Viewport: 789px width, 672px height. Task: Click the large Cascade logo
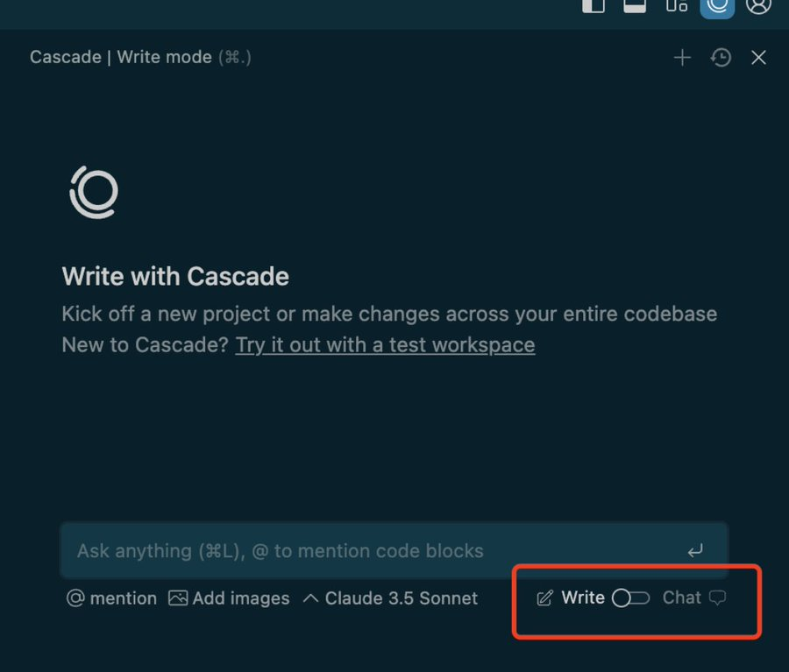tap(94, 192)
